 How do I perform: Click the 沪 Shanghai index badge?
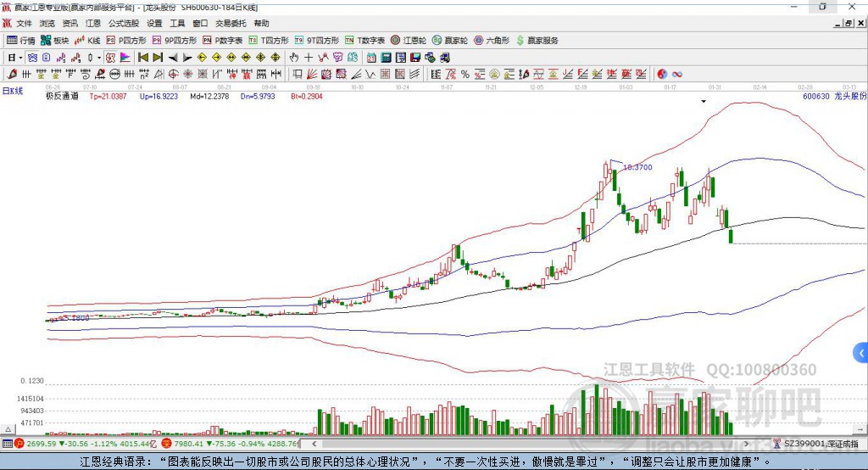pos(19,444)
